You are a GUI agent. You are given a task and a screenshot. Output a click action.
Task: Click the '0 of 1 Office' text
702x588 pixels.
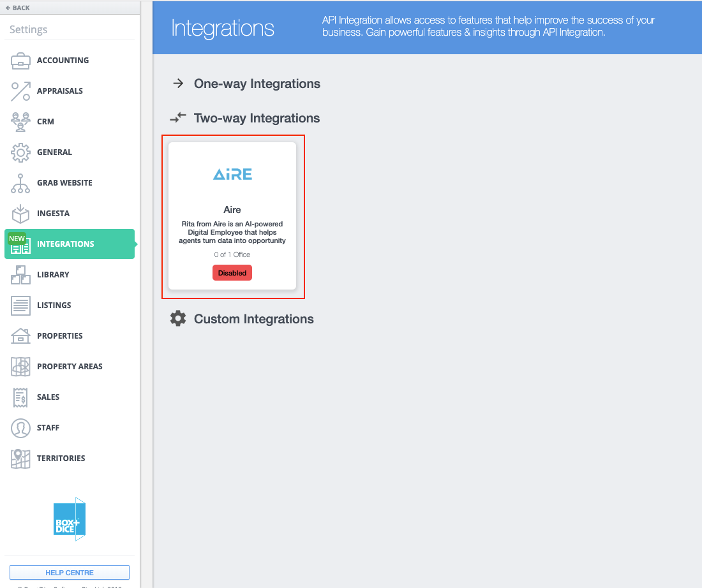(x=232, y=254)
